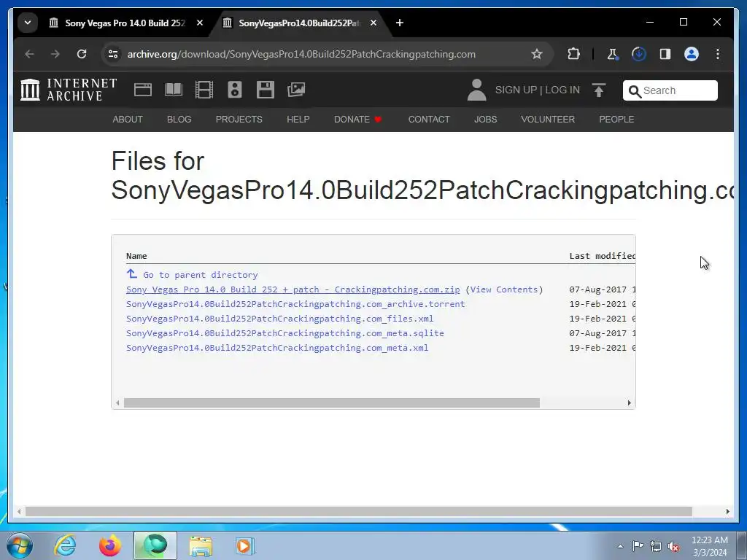Click the Upload arrow icon
Viewport: 747px width, 560px height.
pyautogui.click(x=599, y=90)
